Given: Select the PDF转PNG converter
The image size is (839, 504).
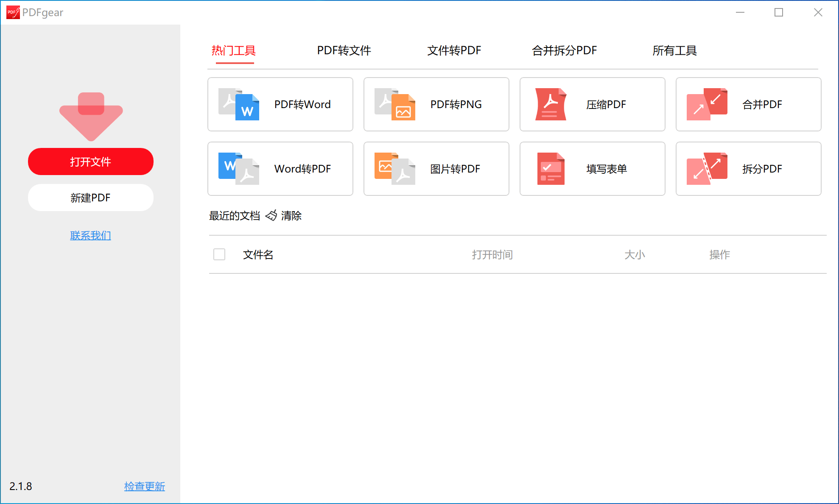Looking at the screenshot, I should 436,104.
